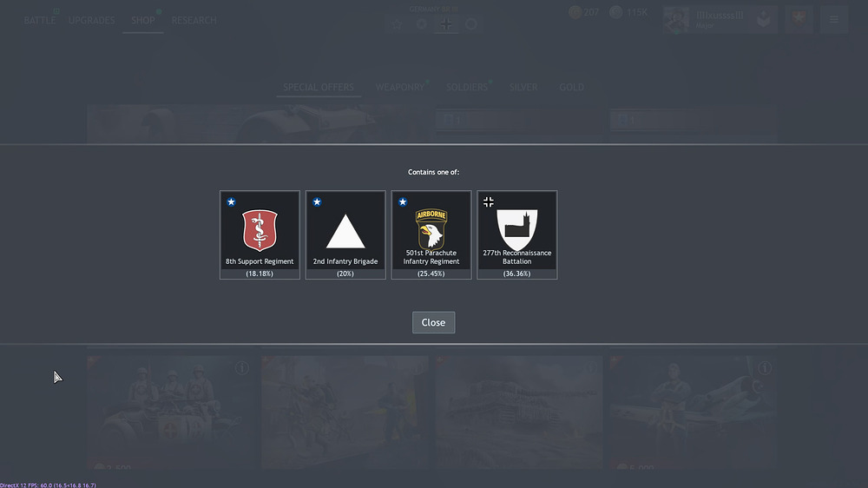Open the red banner icon button
The image size is (868, 488).
[x=799, y=20]
